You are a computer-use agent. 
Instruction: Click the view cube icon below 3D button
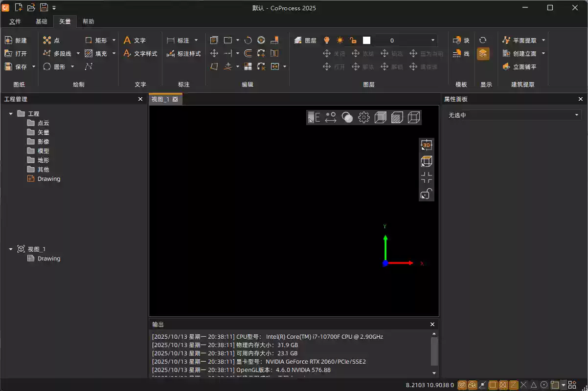427,161
